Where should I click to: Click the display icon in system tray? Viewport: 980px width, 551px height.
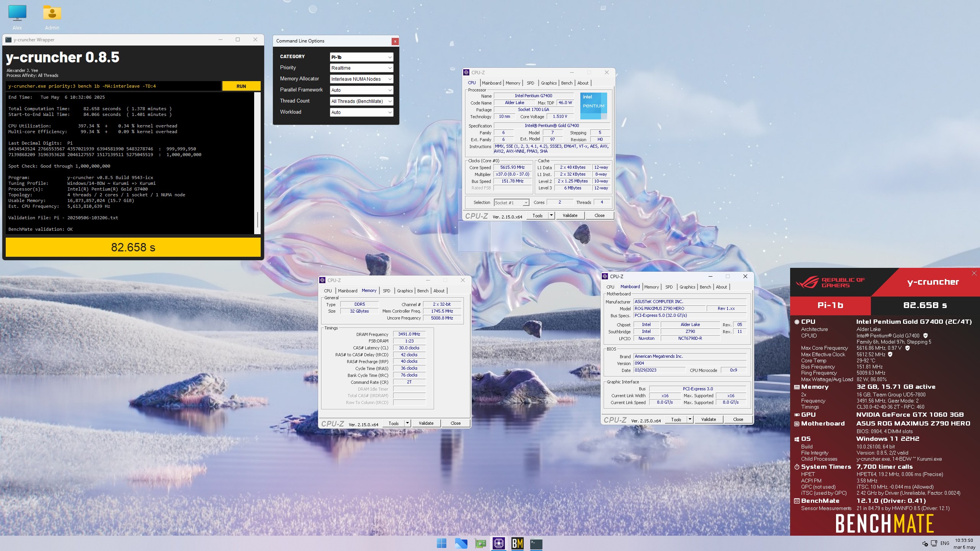(934, 543)
